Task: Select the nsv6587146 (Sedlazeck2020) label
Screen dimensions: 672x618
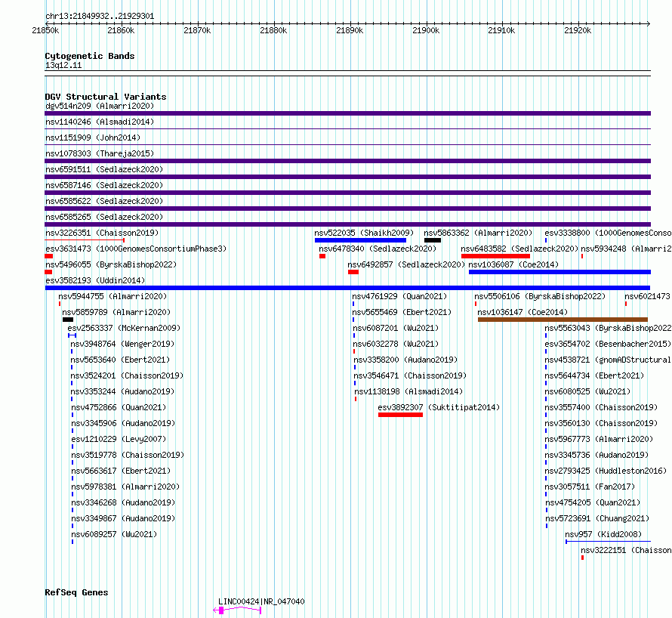Action: 104,185
